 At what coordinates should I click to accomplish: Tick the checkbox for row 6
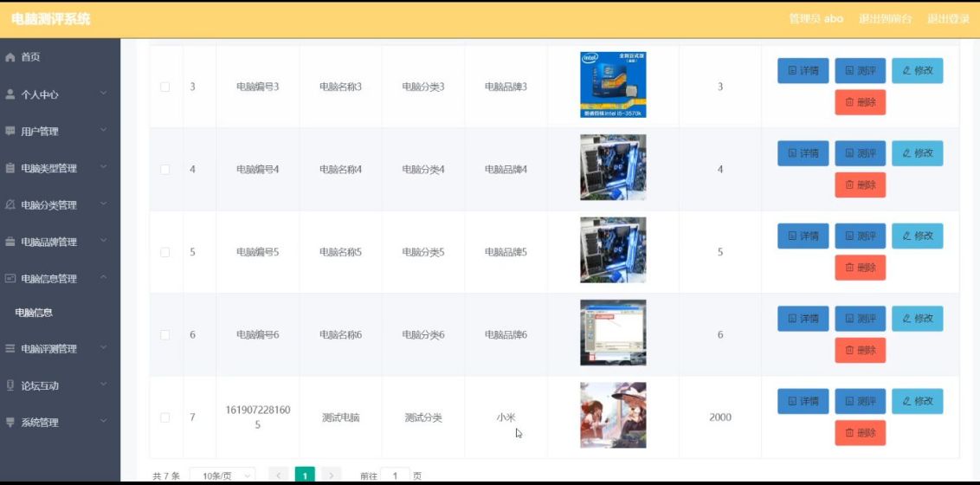165,334
